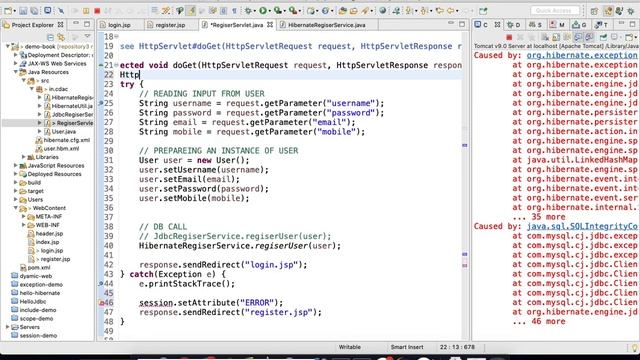Click error marker on line 46
Viewport: 640px width, 360px height.
click(101, 302)
